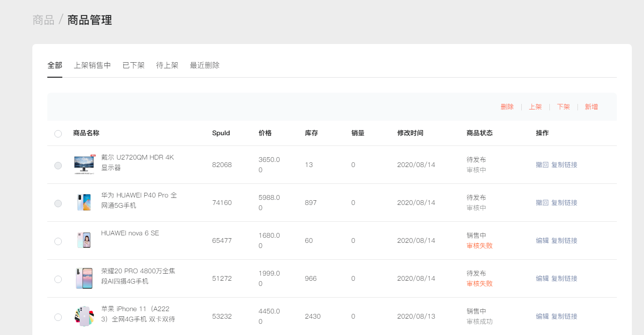Viewport: 644px width, 335px height.
Task: Click stock value 2430
Action: click(313, 316)
